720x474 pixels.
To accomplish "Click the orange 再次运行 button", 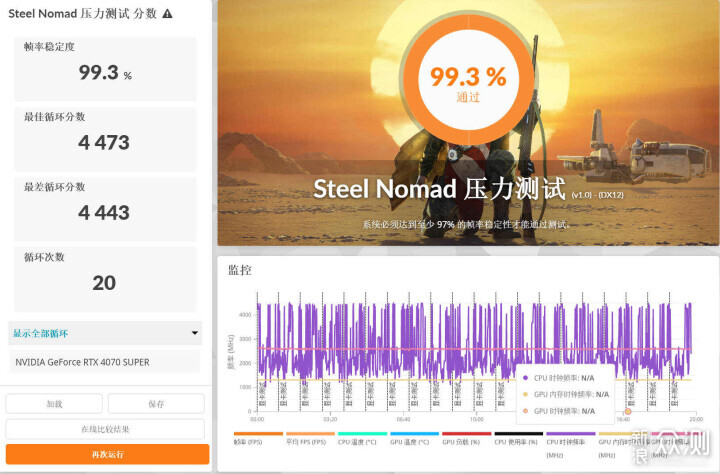I will point(107,454).
